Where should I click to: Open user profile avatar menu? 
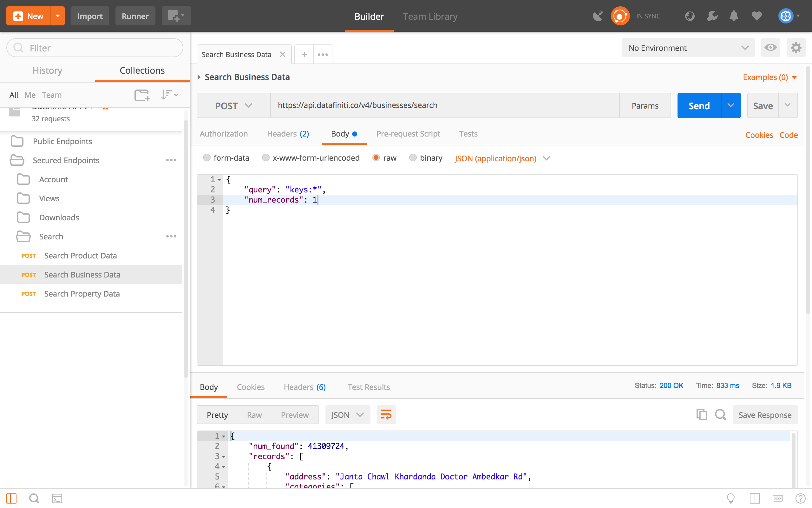pos(789,16)
